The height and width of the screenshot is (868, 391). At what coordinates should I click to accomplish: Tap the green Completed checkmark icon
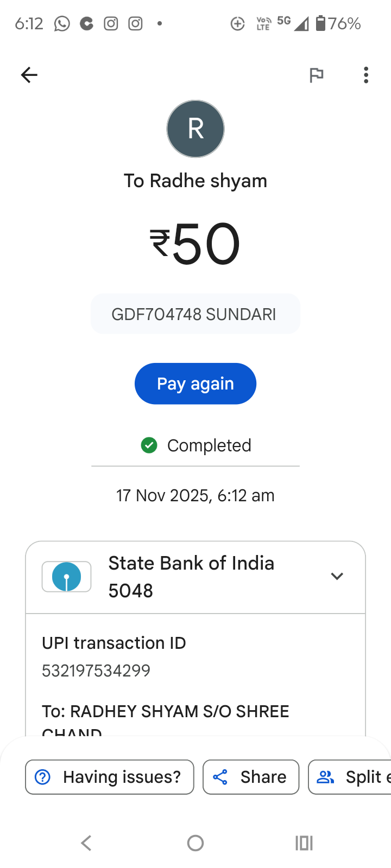click(x=149, y=445)
